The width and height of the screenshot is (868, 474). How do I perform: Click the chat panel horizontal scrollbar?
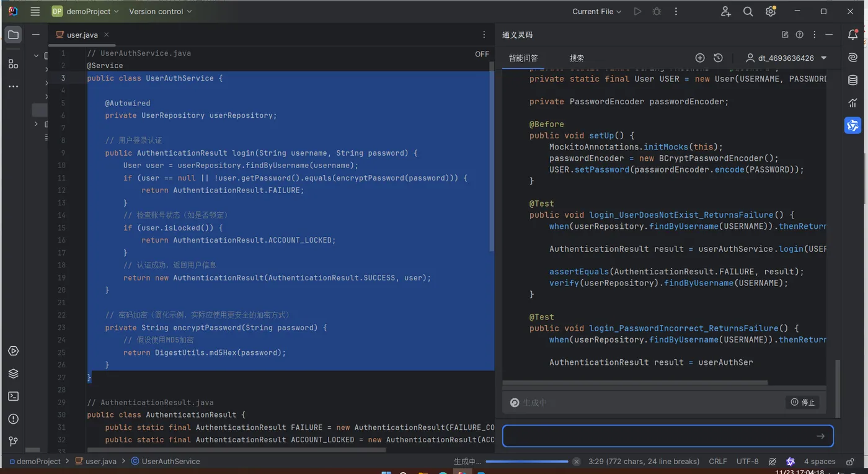point(635,382)
